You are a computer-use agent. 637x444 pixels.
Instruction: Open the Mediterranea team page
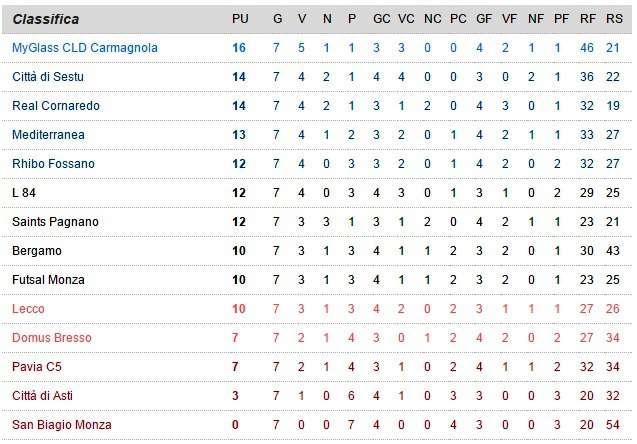47,135
